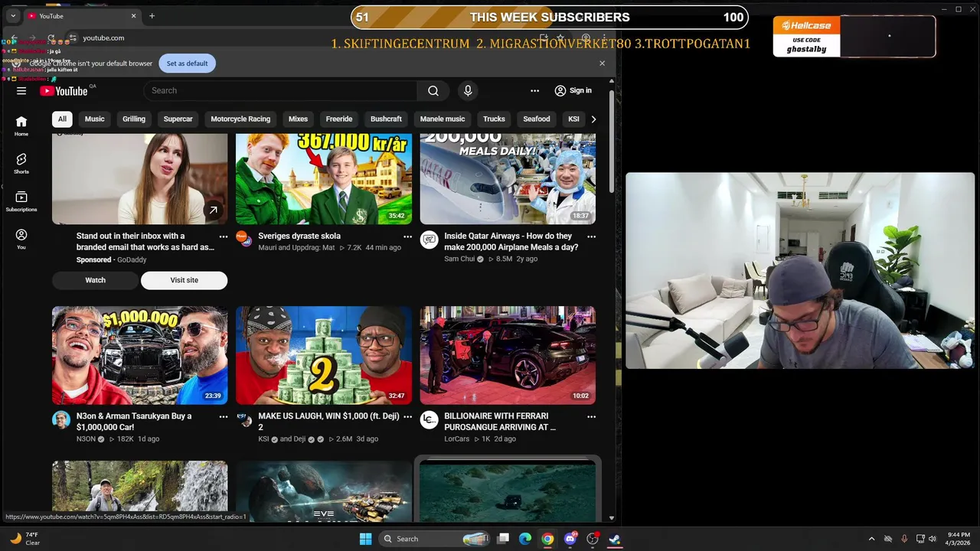Select the Supercar category chip

click(178, 119)
